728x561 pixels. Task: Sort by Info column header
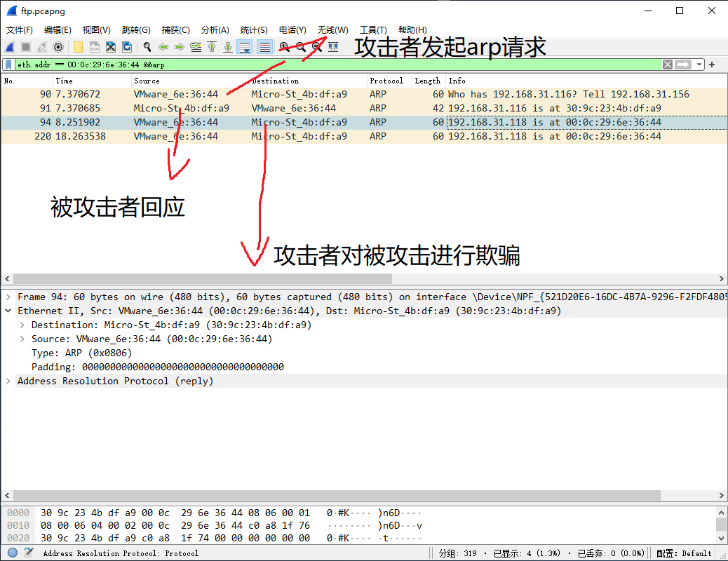(586, 81)
